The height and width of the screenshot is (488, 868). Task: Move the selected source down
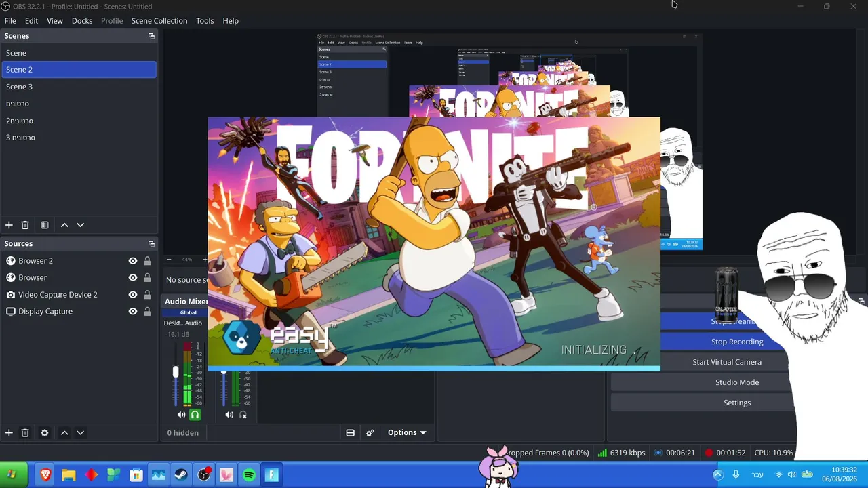click(80, 433)
